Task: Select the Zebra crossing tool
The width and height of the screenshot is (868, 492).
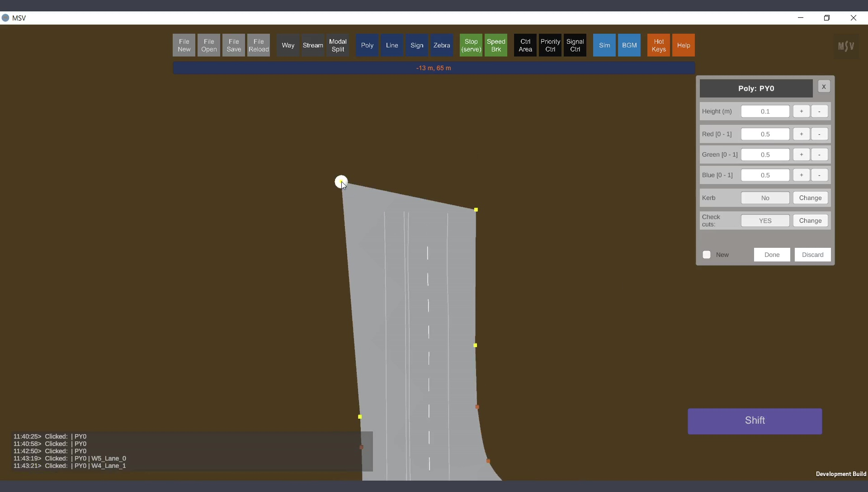Action: [441, 45]
